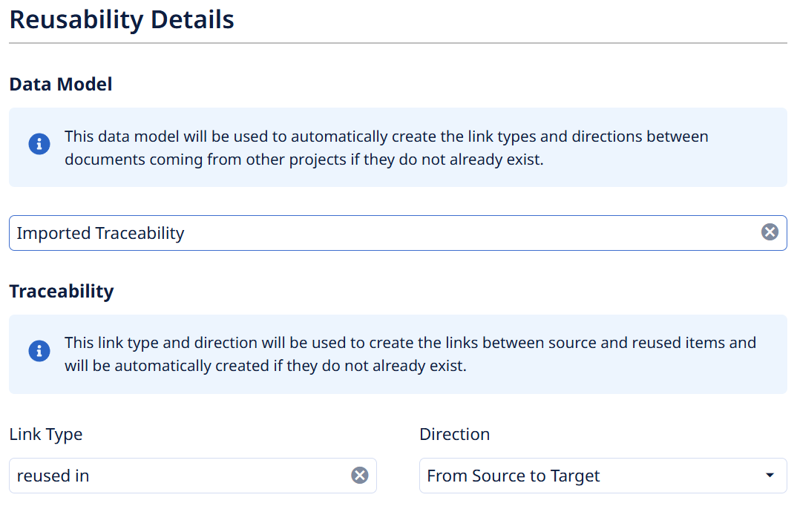797x532 pixels.
Task: Click the horizontal divider under the page title
Action: point(398,43)
